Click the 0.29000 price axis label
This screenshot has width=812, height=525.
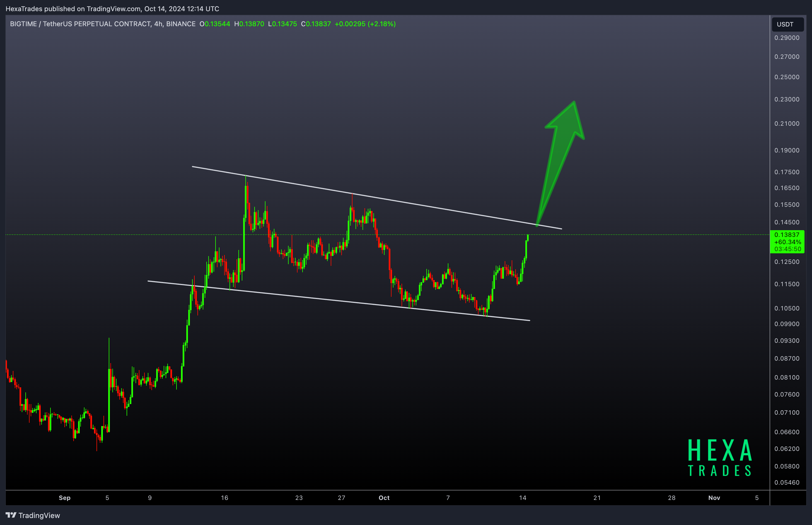coord(787,38)
